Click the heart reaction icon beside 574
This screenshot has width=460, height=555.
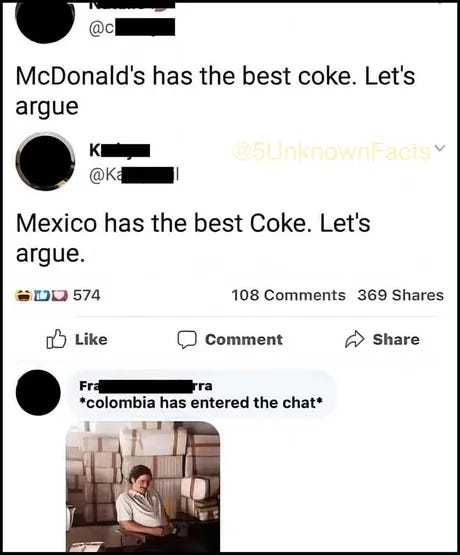point(61,295)
